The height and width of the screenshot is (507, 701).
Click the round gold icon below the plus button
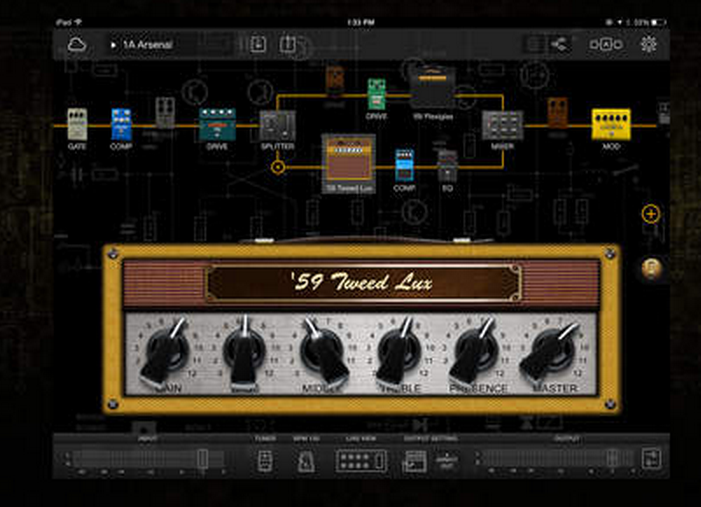(651, 268)
